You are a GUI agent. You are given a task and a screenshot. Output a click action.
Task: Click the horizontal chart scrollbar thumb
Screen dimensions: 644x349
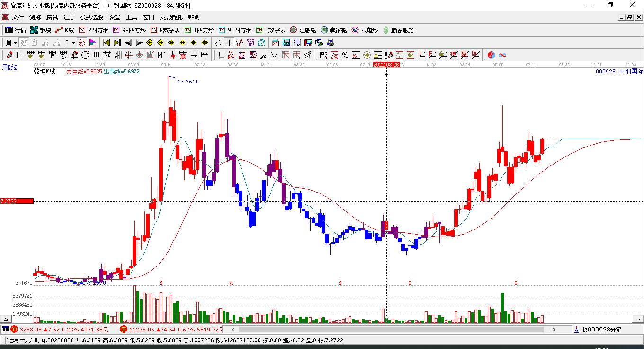392,330
